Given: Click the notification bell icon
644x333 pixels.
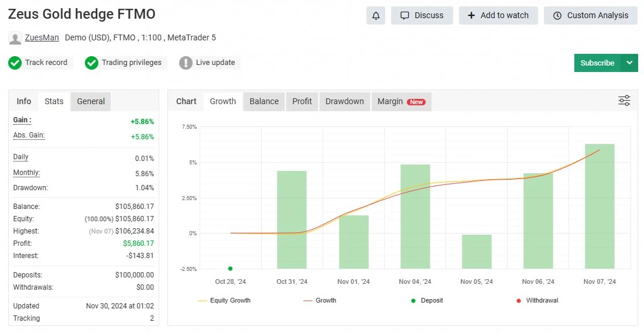Looking at the screenshot, I should [x=376, y=16].
